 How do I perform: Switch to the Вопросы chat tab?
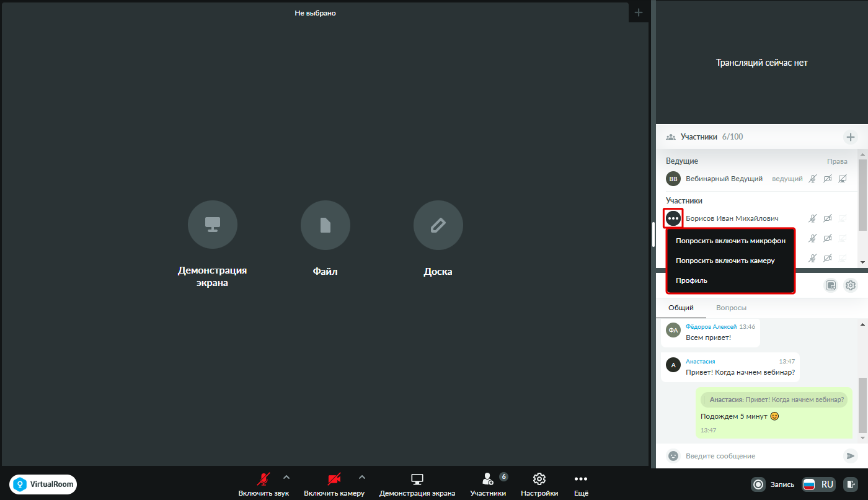coord(731,308)
